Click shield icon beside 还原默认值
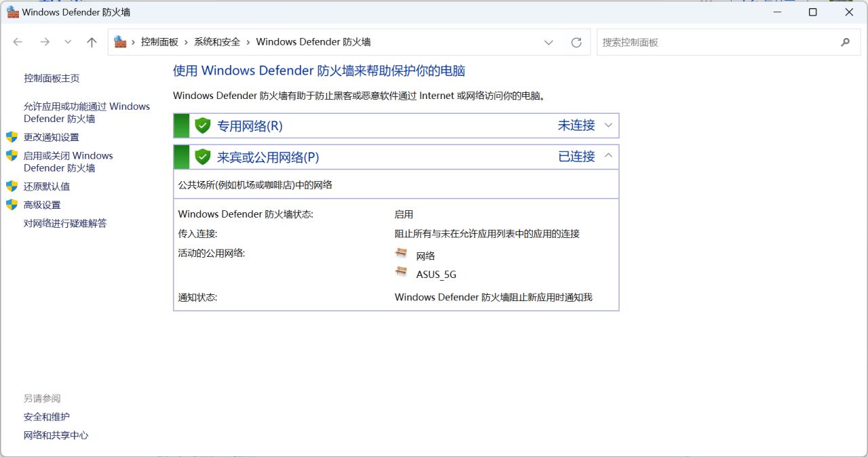 click(x=12, y=186)
